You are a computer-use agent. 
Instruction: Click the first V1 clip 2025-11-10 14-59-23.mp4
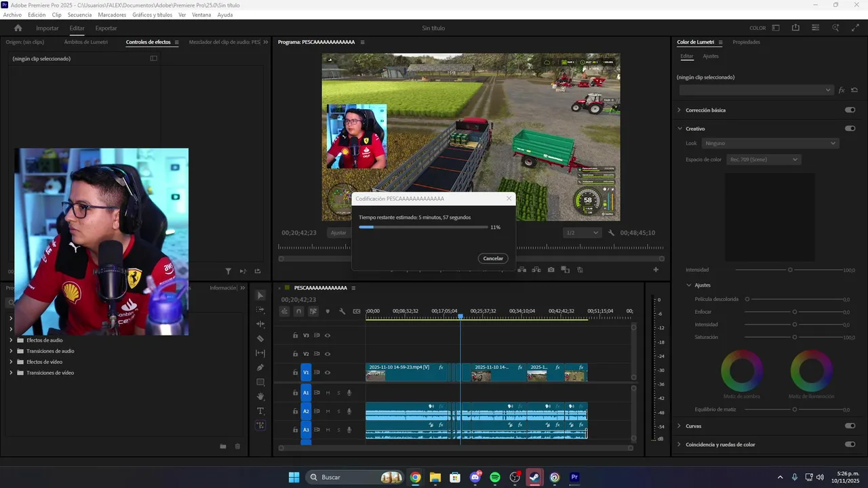407,372
